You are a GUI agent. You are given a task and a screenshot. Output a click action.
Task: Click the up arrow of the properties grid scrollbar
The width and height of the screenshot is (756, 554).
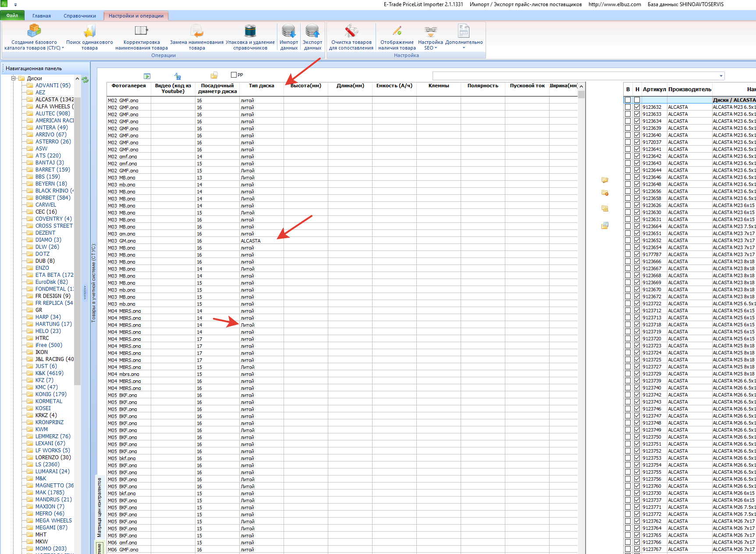click(x=581, y=86)
